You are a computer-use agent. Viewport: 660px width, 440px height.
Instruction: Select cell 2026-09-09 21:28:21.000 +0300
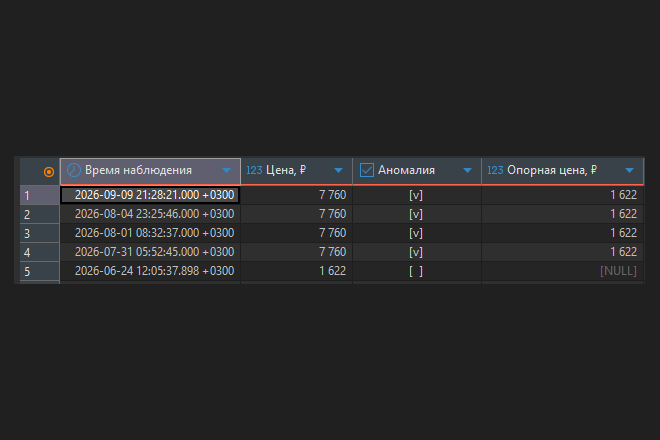pyautogui.click(x=150, y=195)
